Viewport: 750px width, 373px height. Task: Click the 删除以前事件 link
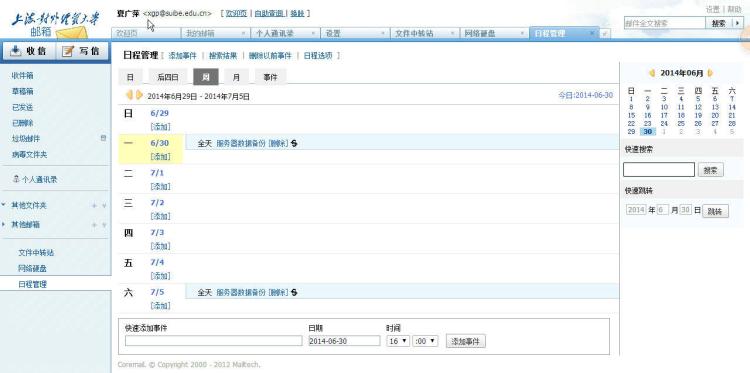click(270, 56)
